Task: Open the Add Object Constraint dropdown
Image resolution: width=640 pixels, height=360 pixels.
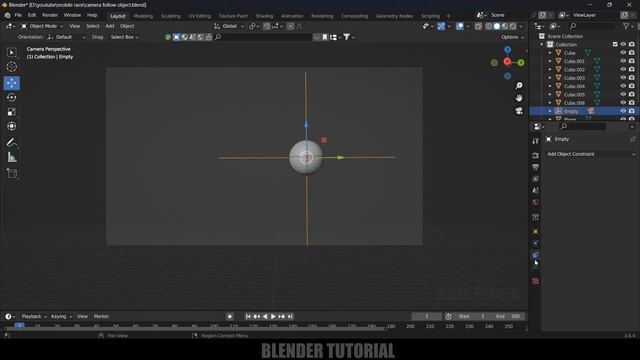Action: pyautogui.click(x=591, y=154)
